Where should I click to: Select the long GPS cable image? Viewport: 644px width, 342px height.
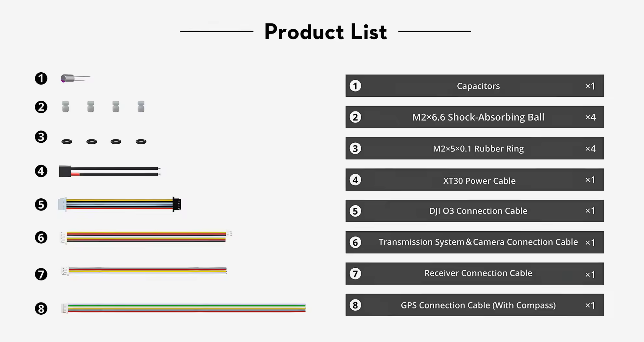(x=183, y=308)
